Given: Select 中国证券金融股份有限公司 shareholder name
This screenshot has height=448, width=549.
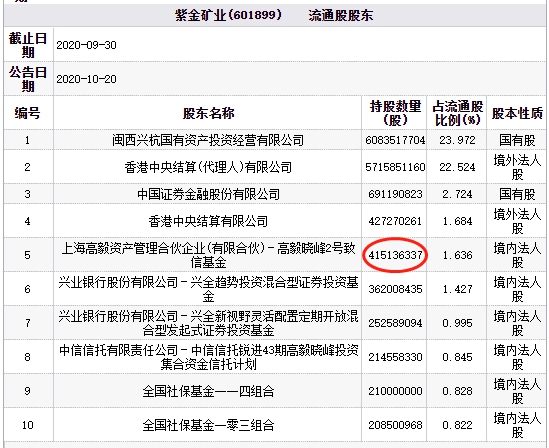Looking at the screenshot, I should pos(208,194).
